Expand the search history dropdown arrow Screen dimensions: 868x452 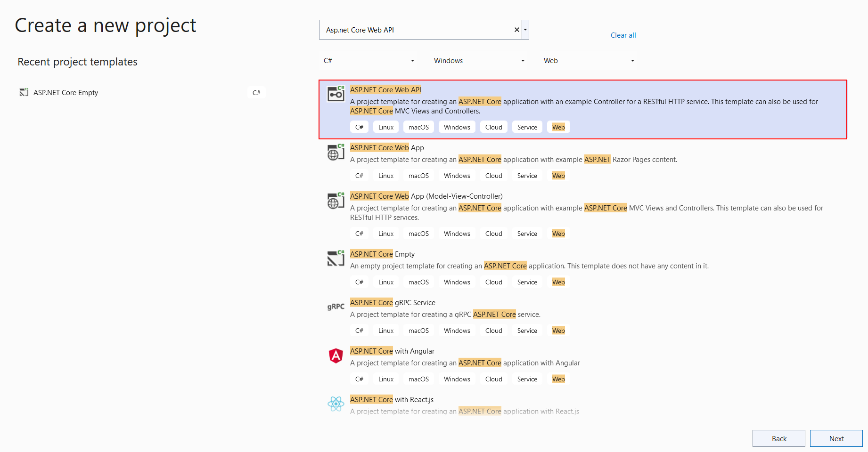pyautogui.click(x=525, y=30)
